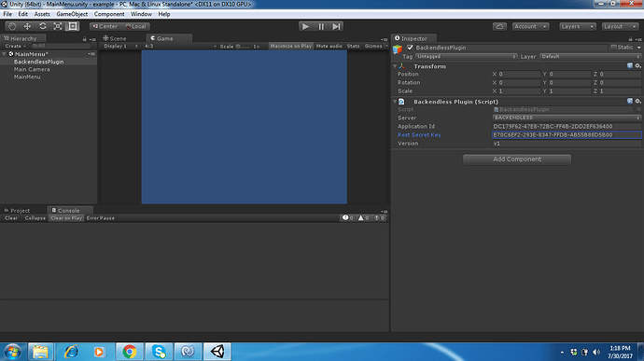Collapse the Transform component foldout

(395, 66)
